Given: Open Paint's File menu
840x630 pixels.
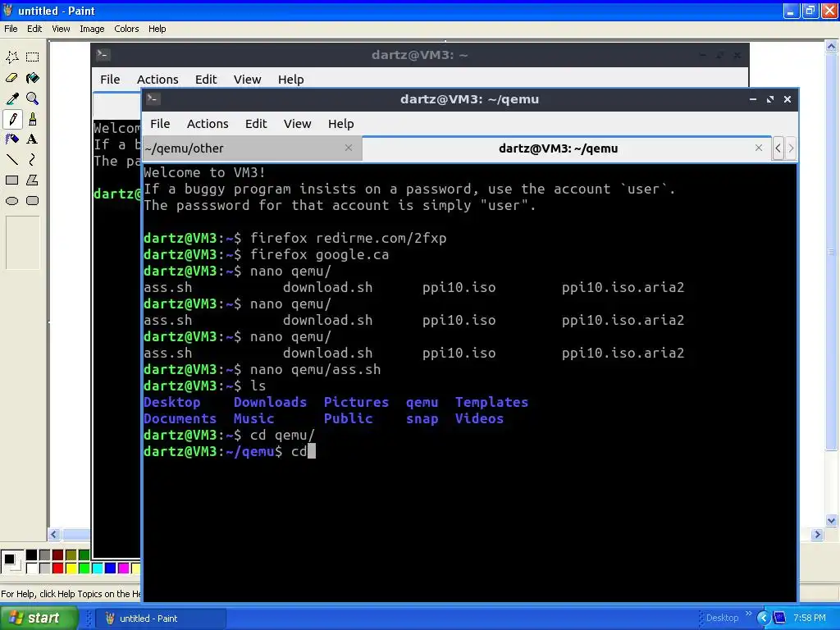Looking at the screenshot, I should (11, 29).
